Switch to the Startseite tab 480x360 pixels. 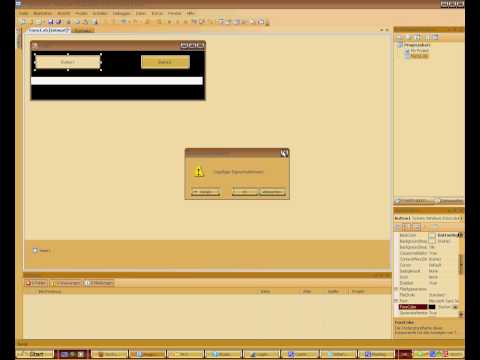[83, 30]
